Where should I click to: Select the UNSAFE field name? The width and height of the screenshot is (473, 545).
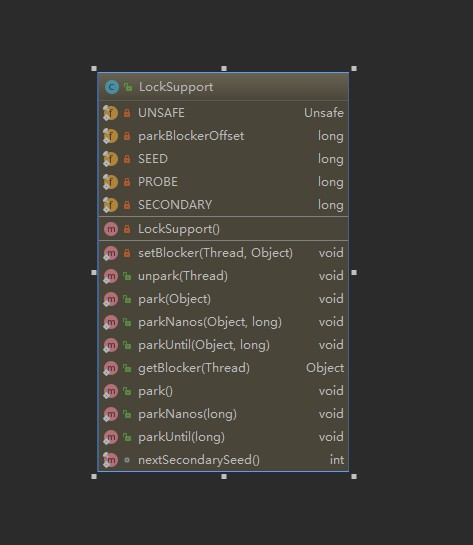161,113
